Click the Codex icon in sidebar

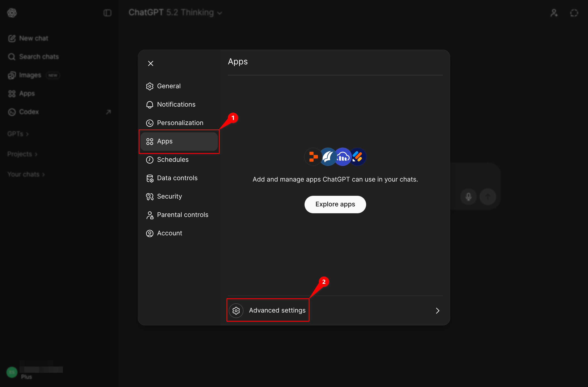pyautogui.click(x=12, y=112)
